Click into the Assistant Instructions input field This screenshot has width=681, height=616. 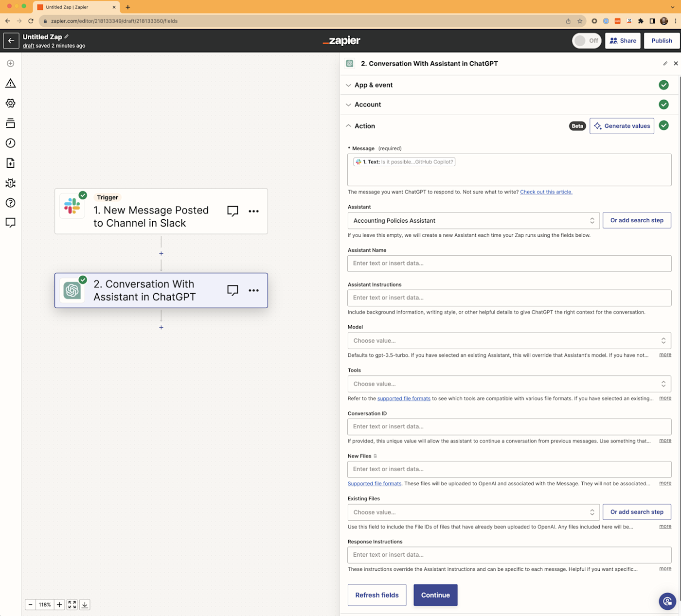(x=509, y=298)
